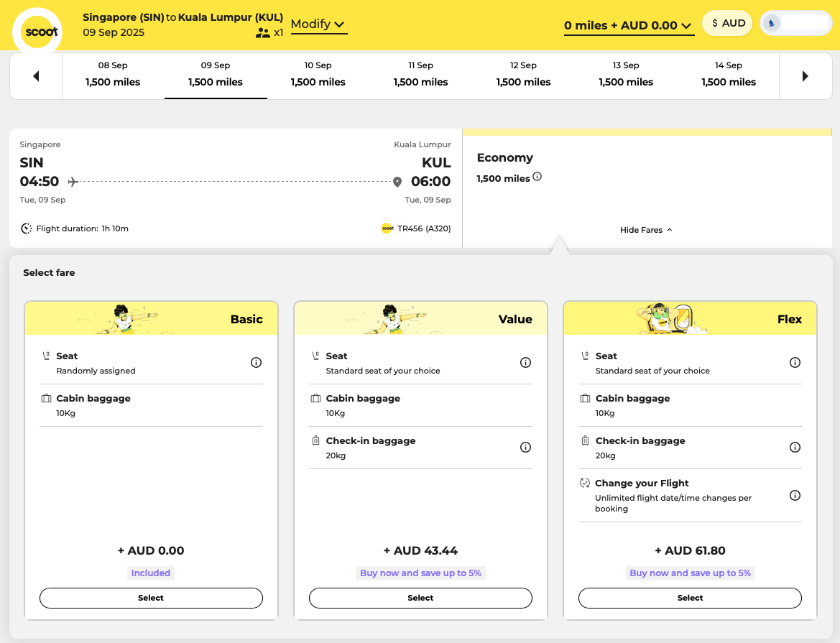Click the Basic fare seat icon
The width and height of the screenshot is (840, 643).
47,356
